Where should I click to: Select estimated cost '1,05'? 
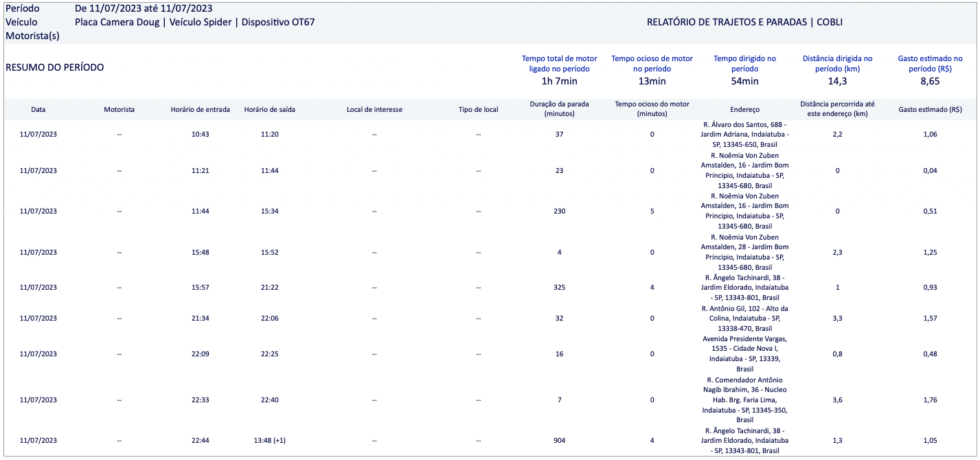(930, 440)
